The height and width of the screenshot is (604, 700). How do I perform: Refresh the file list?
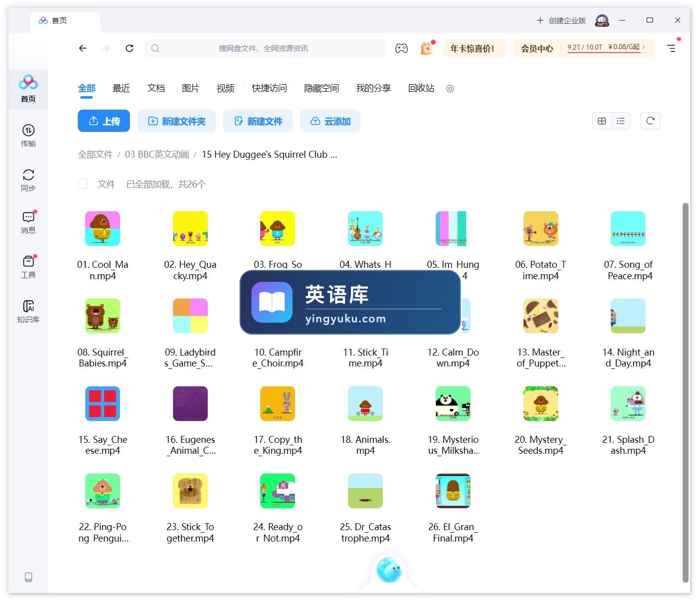tap(650, 121)
